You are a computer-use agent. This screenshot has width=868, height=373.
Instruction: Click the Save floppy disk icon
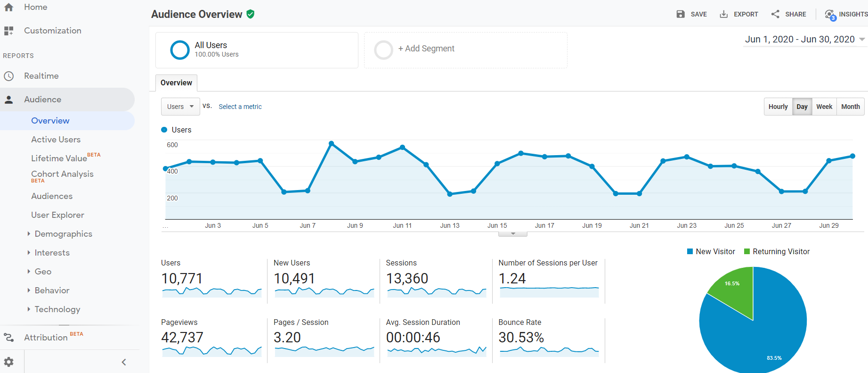681,14
